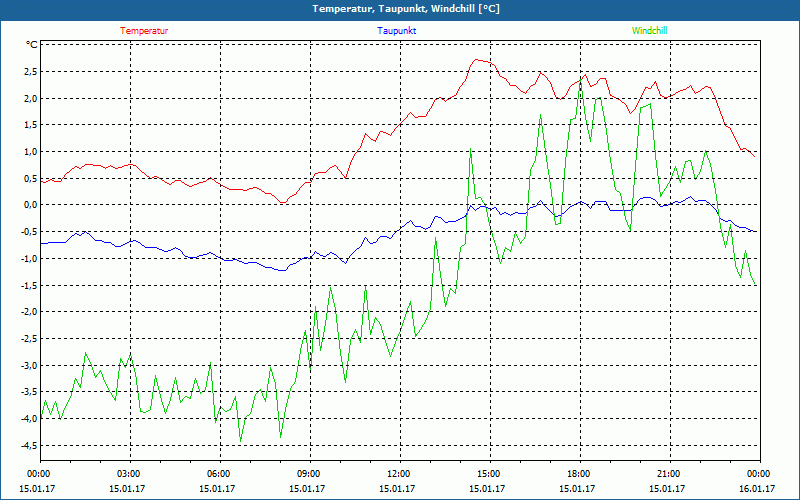Click the '00:00' label above date 16.01.17
This screenshot has width=800, height=500.
tap(760, 474)
